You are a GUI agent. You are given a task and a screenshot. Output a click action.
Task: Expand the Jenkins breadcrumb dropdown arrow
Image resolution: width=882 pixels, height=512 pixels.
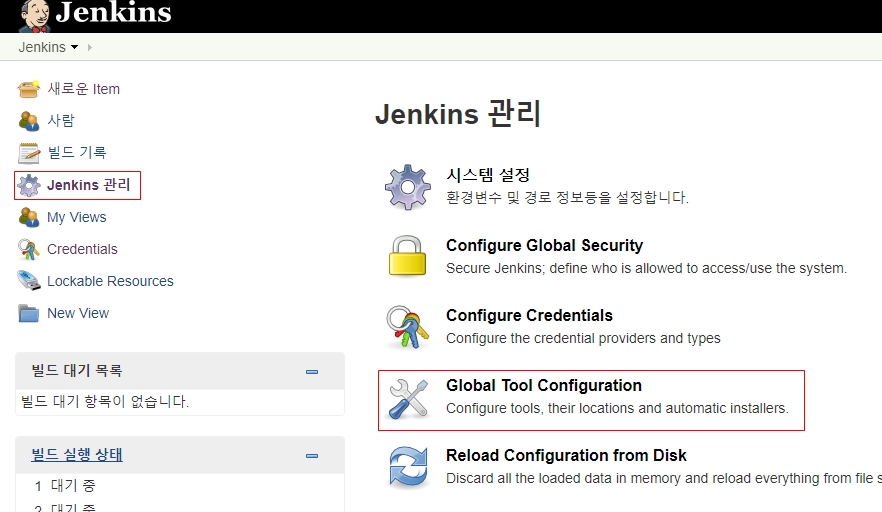point(74,47)
